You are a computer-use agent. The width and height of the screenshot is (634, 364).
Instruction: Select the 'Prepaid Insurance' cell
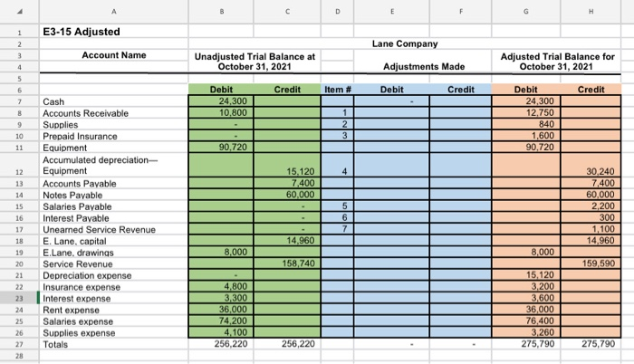coord(113,137)
